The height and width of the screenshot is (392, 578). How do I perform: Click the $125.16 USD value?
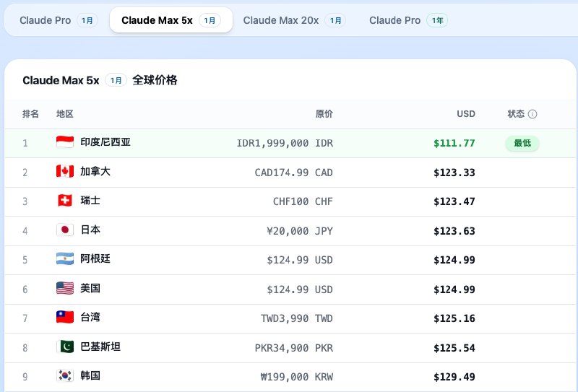pyautogui.click(x=454, y=318)
